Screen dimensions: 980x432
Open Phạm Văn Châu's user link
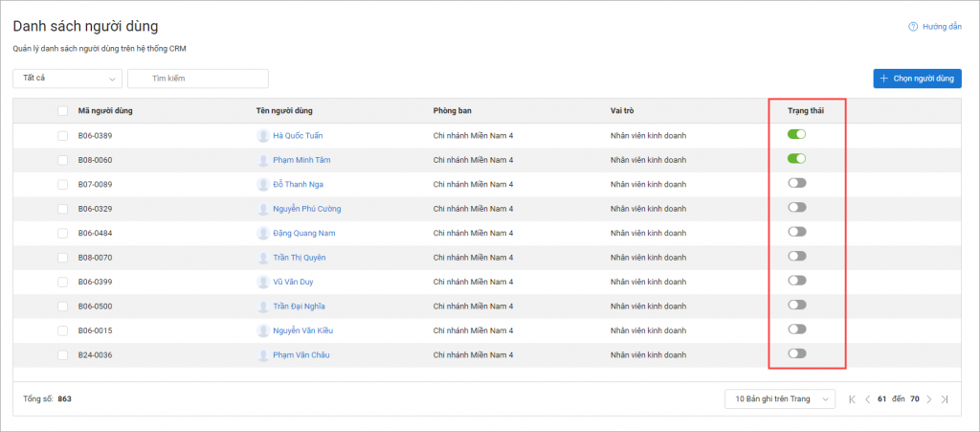[x=301, y=355]
